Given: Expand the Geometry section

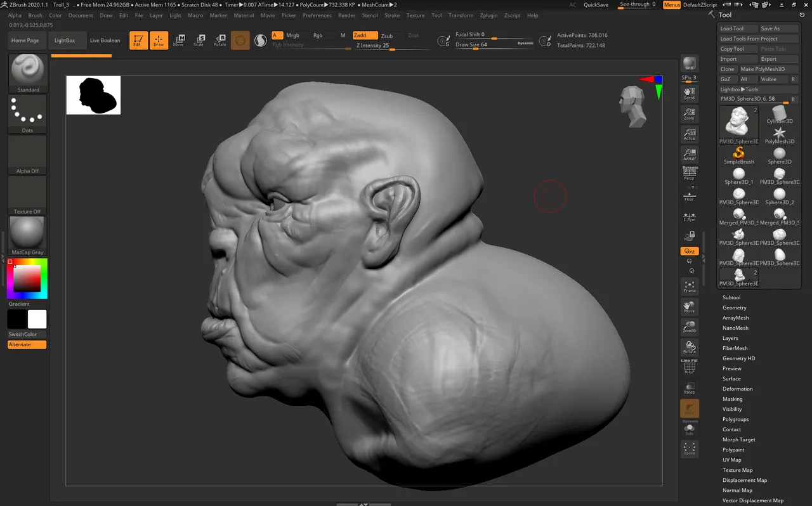Looking at the screenshot, I should (735, 308).
